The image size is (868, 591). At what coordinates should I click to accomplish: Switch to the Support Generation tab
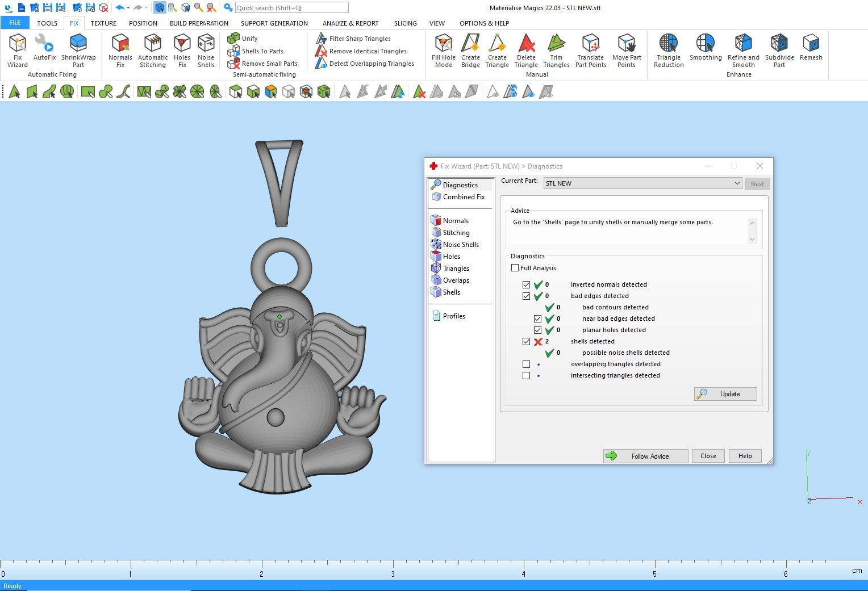274,23
